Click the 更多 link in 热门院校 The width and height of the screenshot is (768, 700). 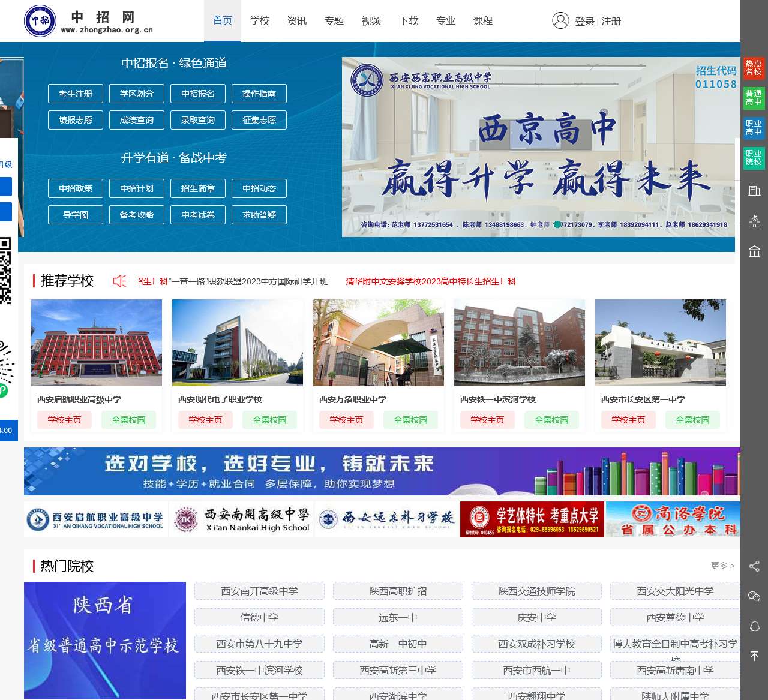[722, 566]
